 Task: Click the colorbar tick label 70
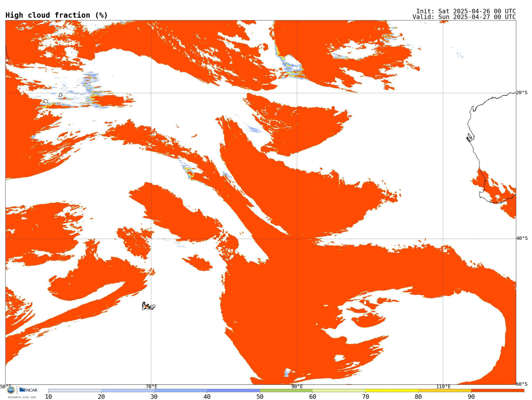tap(366, 397)
